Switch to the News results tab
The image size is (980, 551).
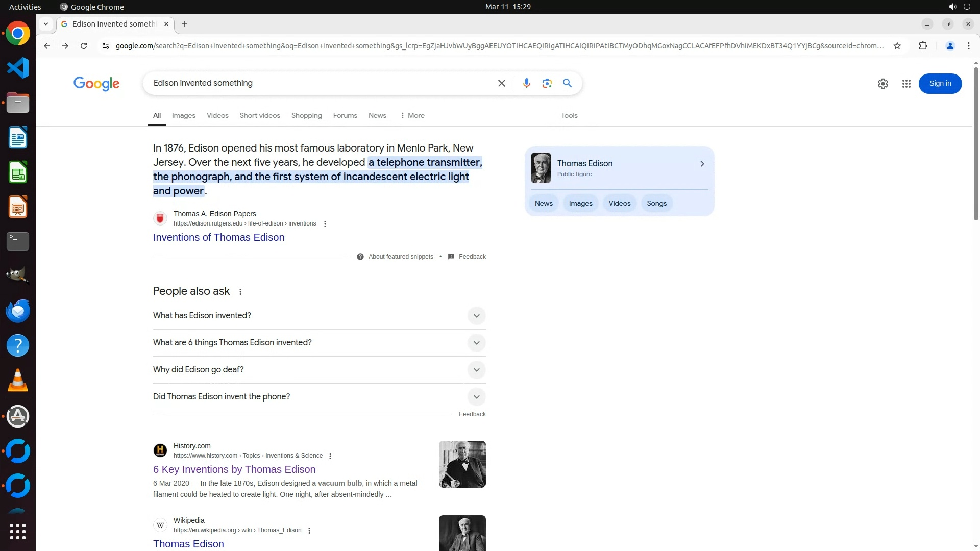[377, 116]
